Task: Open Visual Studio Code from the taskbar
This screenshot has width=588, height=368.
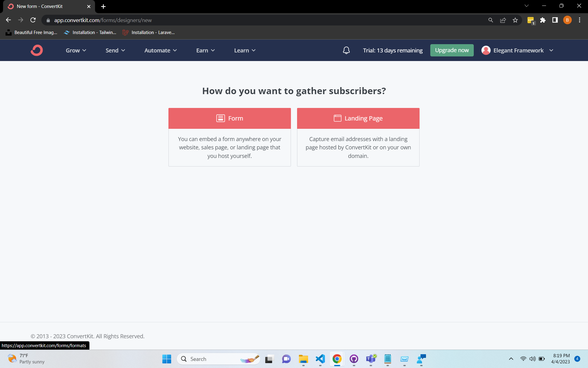Action: (x=320, y=359)
